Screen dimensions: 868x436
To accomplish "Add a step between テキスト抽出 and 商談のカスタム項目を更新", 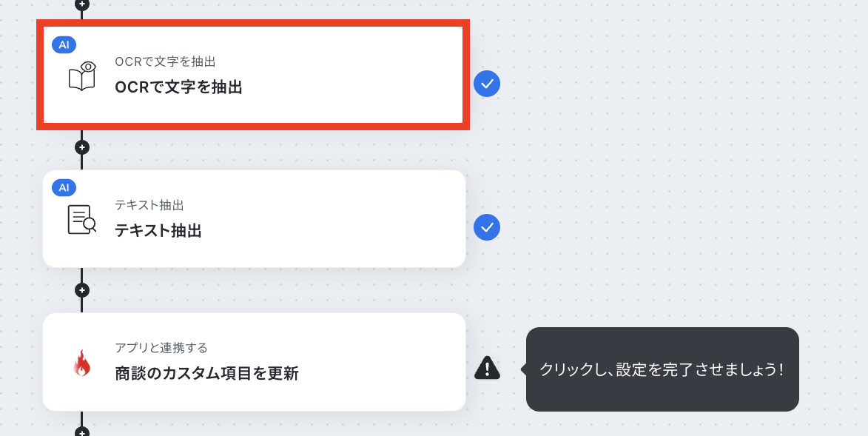I will (x=82, y=290).
